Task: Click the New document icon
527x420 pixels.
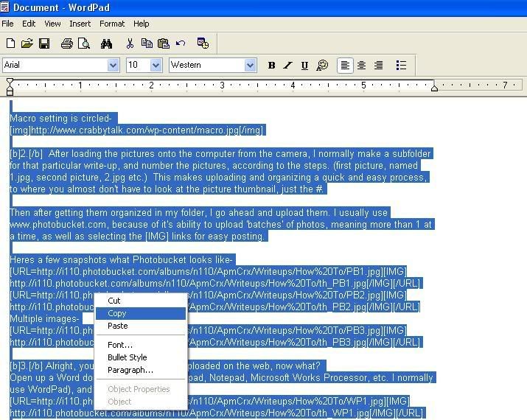Action: tap(10, 44)
